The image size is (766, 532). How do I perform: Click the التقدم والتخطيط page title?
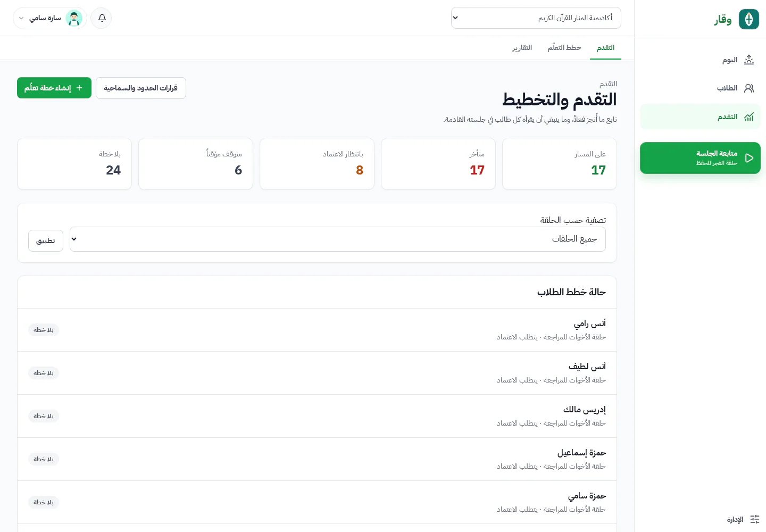point(560,99)
